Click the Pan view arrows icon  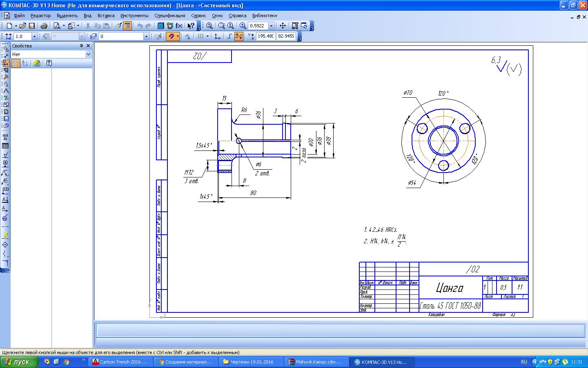pyautogui.click(x=283, y=26)
